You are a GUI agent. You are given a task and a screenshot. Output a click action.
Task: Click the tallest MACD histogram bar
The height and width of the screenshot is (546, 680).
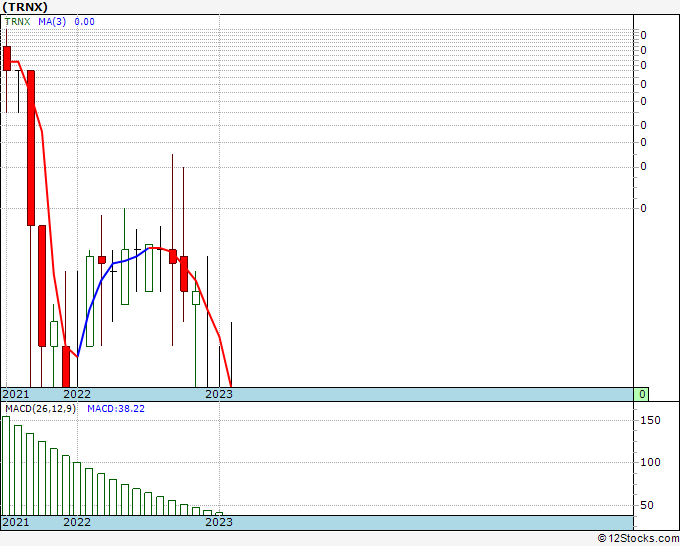click(x=6, y=465)
